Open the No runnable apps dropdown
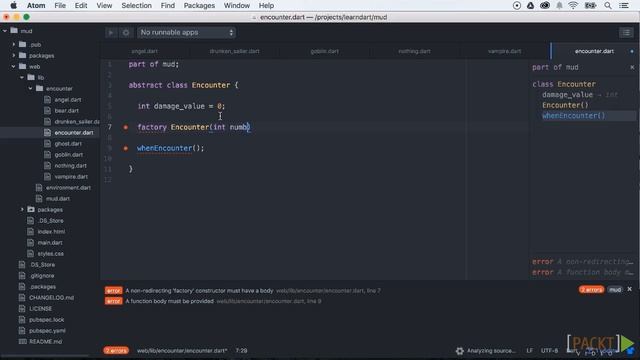 (x=186, y=33)
